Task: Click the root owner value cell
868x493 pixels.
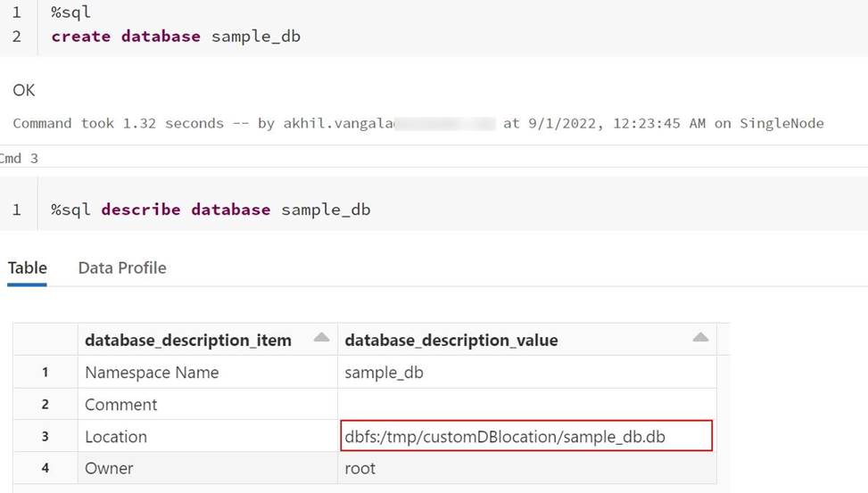Action: click(x=360, y=468)
